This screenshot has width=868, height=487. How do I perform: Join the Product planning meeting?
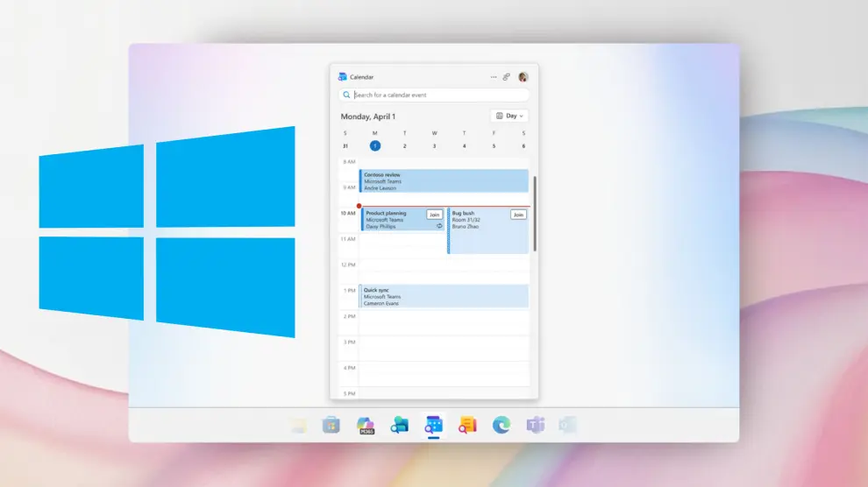tap(434, 215)
